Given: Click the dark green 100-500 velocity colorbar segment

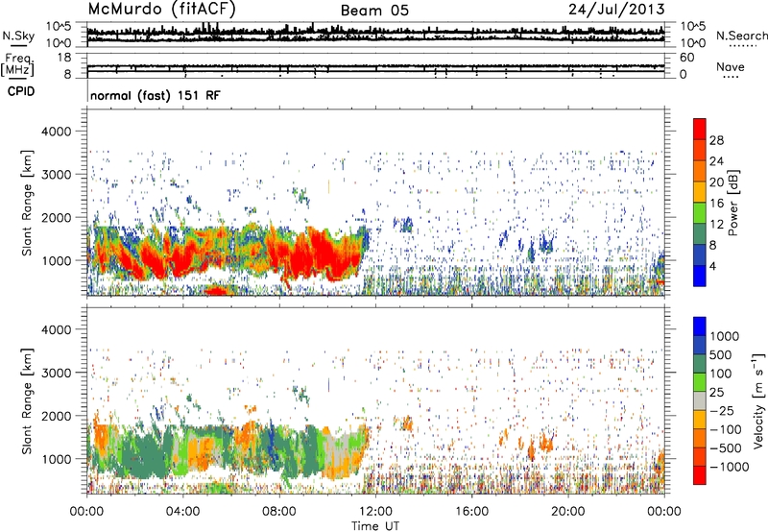Looking at the screenshot, I should pyautogui.click(x=700, y=364).
